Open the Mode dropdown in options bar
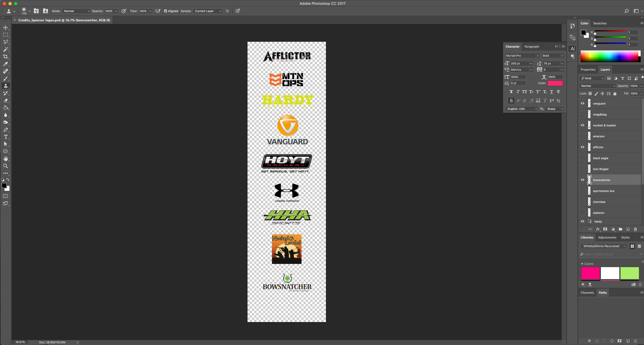This screenshot has height=345, width=644. tap(76, 11)
